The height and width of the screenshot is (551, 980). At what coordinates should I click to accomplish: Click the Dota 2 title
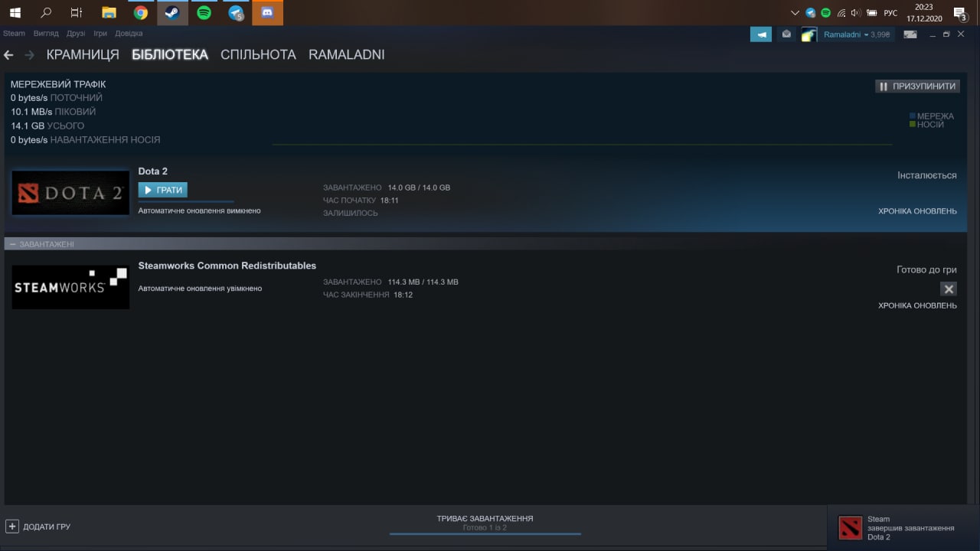152,171
